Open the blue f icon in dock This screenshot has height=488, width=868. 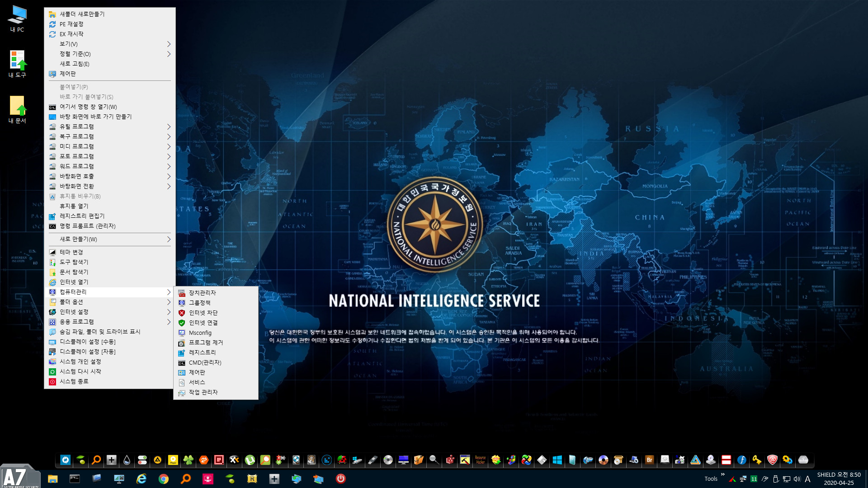[742, 460]
